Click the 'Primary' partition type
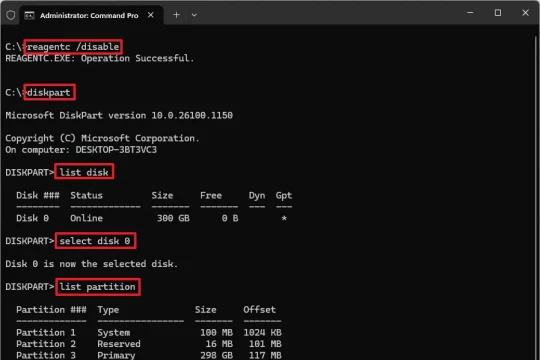This screenshot has width=540, height=360. 116,355
